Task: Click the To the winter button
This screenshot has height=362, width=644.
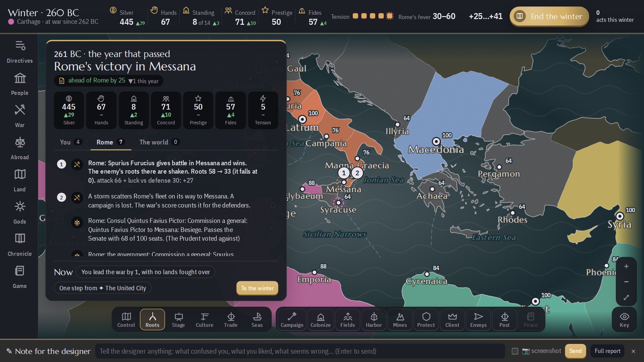Action: point(257,288)
